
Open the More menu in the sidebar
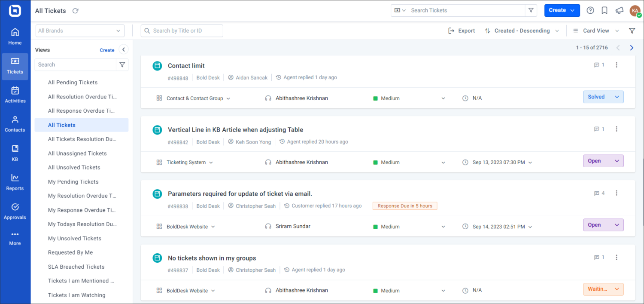15,238
